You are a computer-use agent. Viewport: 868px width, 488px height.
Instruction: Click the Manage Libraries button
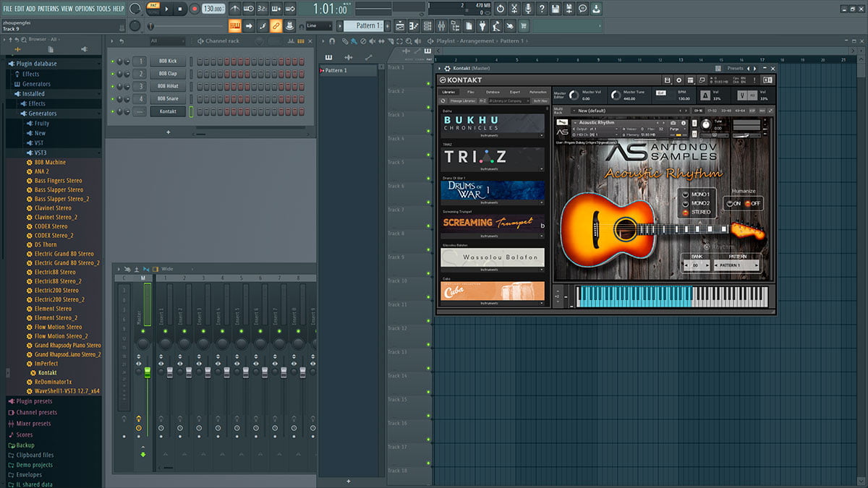tap(463, 100)
